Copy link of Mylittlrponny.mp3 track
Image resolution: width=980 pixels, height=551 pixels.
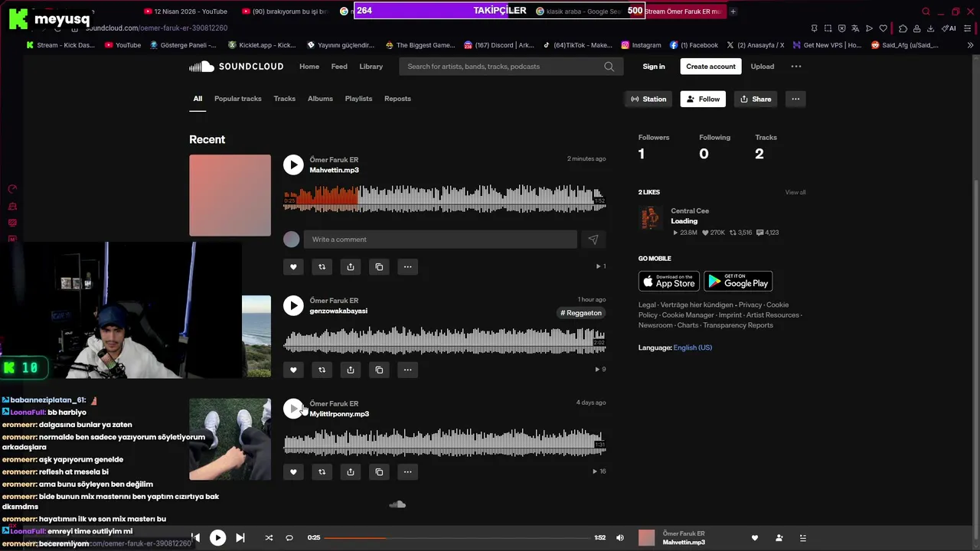click(x=379, y=471)
